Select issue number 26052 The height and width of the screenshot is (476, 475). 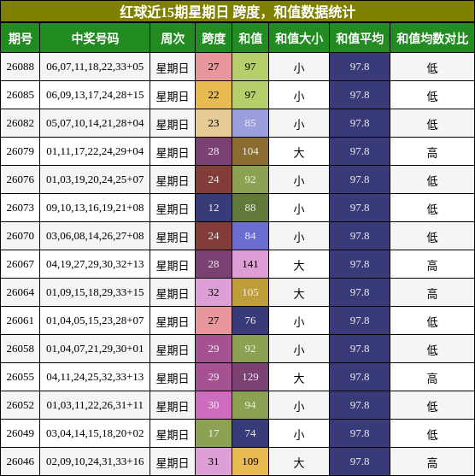(20, 405)
